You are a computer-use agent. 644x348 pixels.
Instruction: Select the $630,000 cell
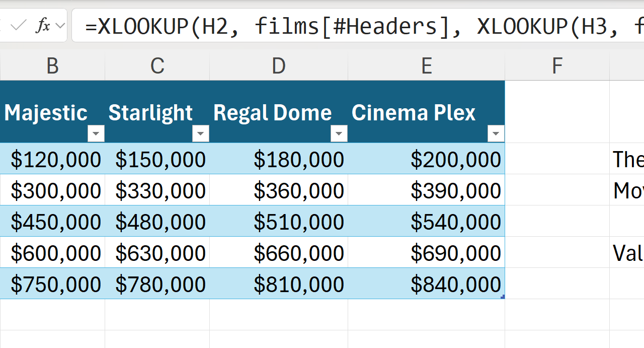[160, 253]
